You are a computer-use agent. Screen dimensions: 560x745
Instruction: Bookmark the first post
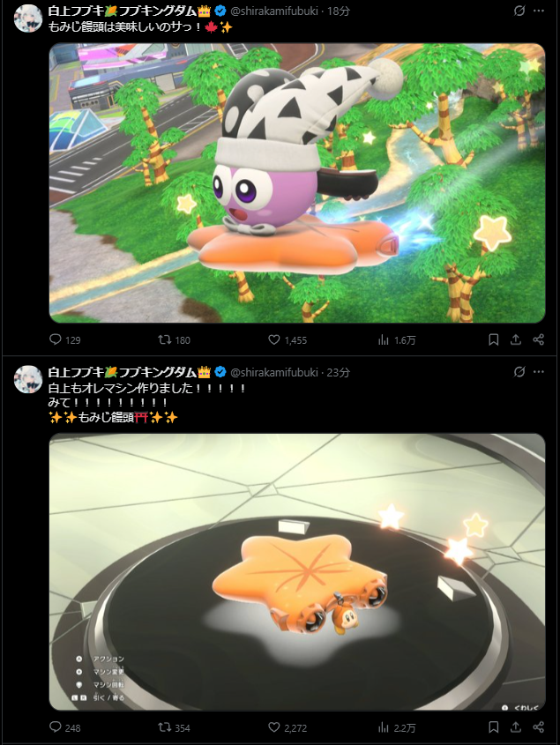click(494, 339)
